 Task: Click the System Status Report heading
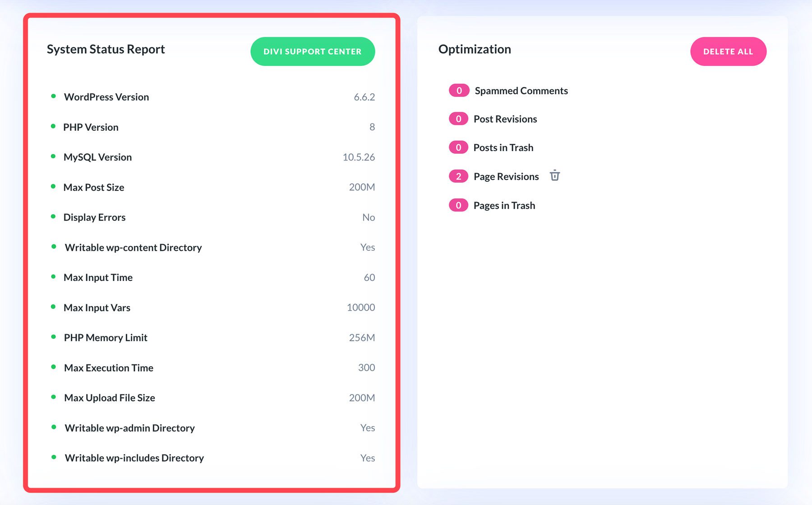coord(106,49)
